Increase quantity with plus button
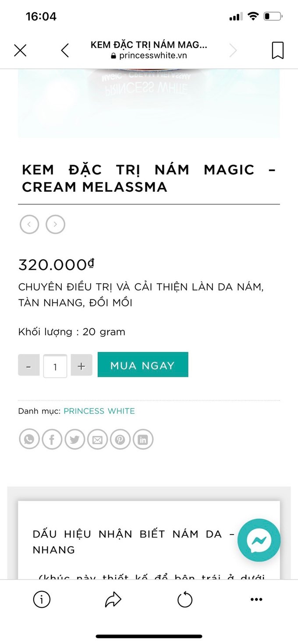Screen dimensions: 298x644 click(x=82, y=366)
